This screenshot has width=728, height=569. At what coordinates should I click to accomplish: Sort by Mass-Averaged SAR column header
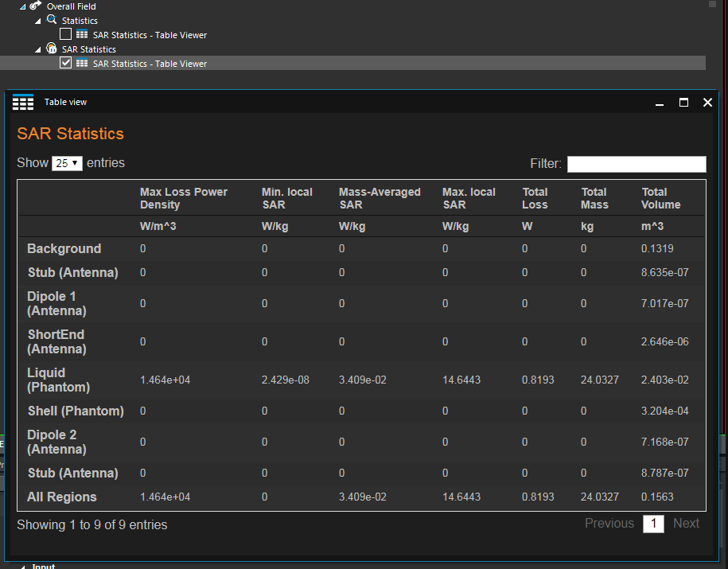tap(380, 198)
